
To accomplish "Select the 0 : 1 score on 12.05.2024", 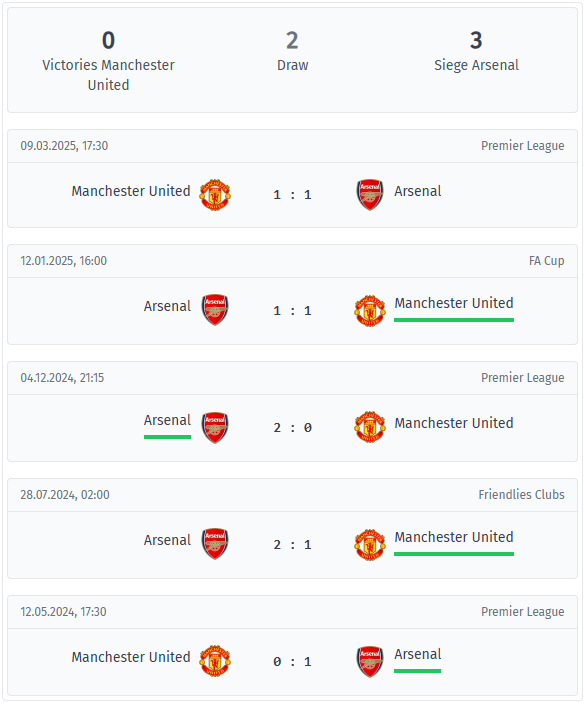I will (x=292, y=661).
